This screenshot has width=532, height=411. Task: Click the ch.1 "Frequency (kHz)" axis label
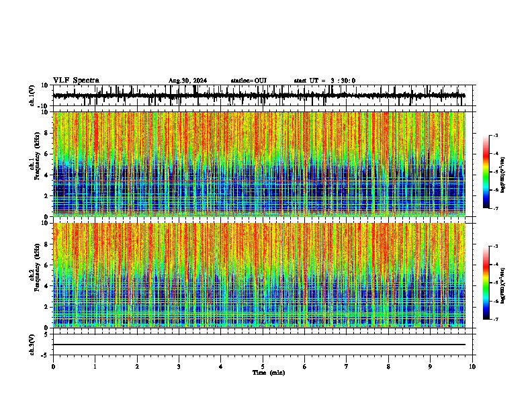[37, 156]
